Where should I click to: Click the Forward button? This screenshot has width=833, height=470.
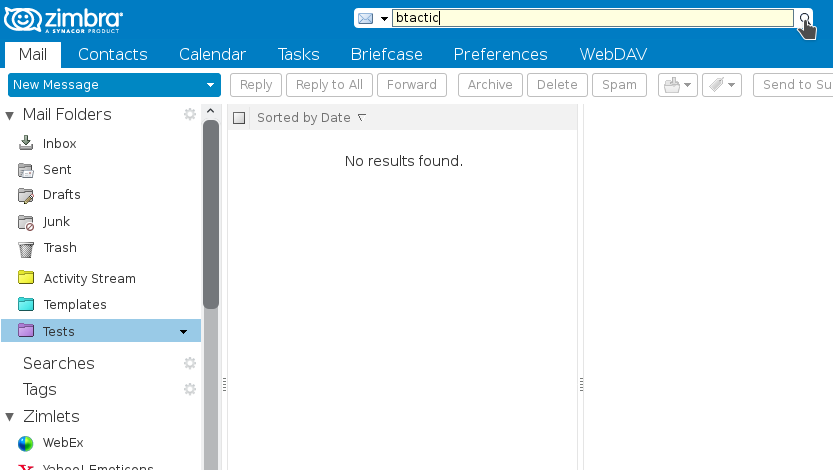pyautogui.click(x=412, y=85)
